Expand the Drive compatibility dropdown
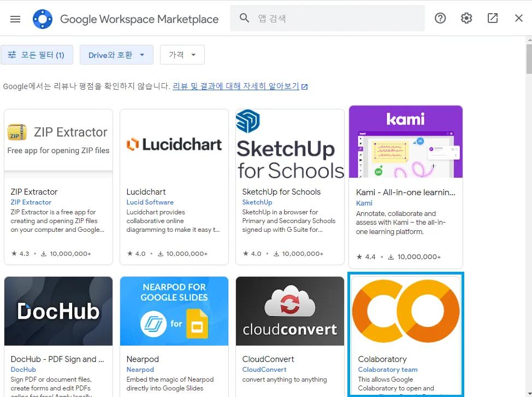 point(116,55)
